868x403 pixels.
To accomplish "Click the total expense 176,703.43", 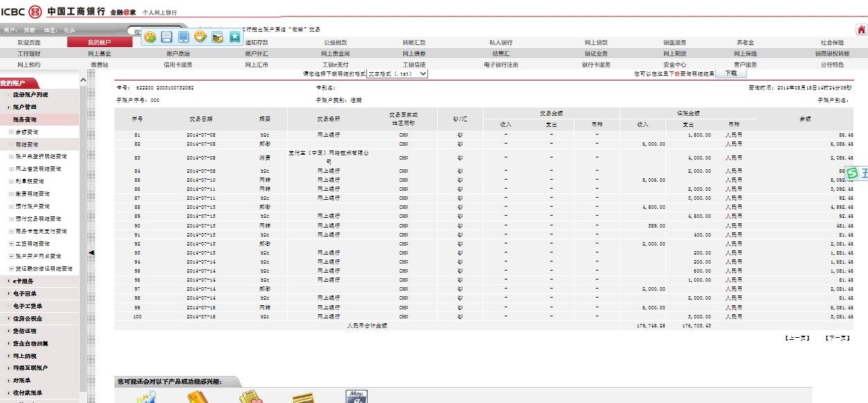I will pyautogui.click(x=697, y=325).
